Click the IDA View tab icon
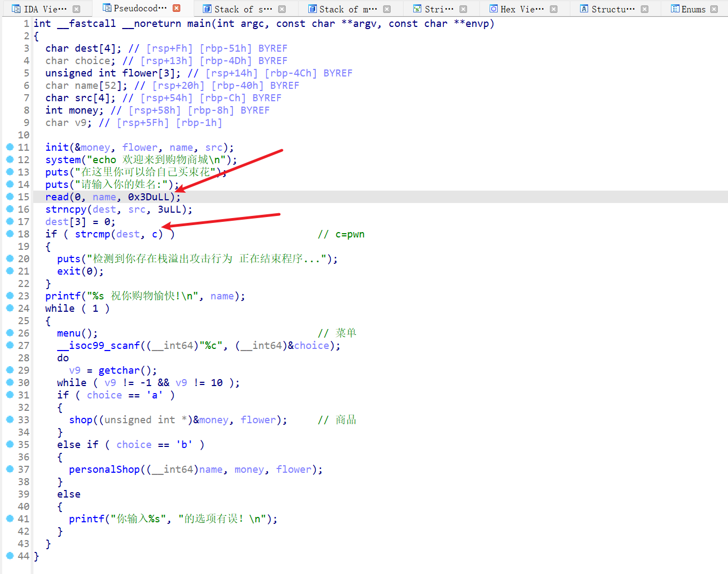 tap(16, 9)
